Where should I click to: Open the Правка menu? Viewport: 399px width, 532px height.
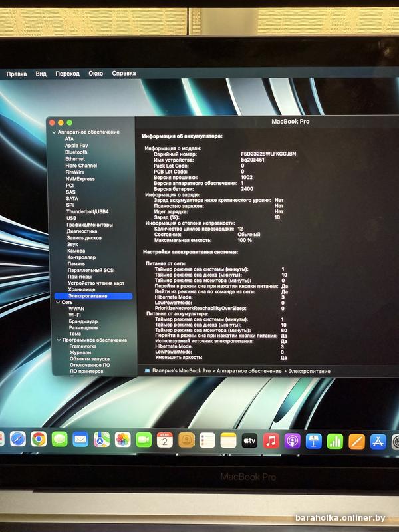(x=16, y=74)
